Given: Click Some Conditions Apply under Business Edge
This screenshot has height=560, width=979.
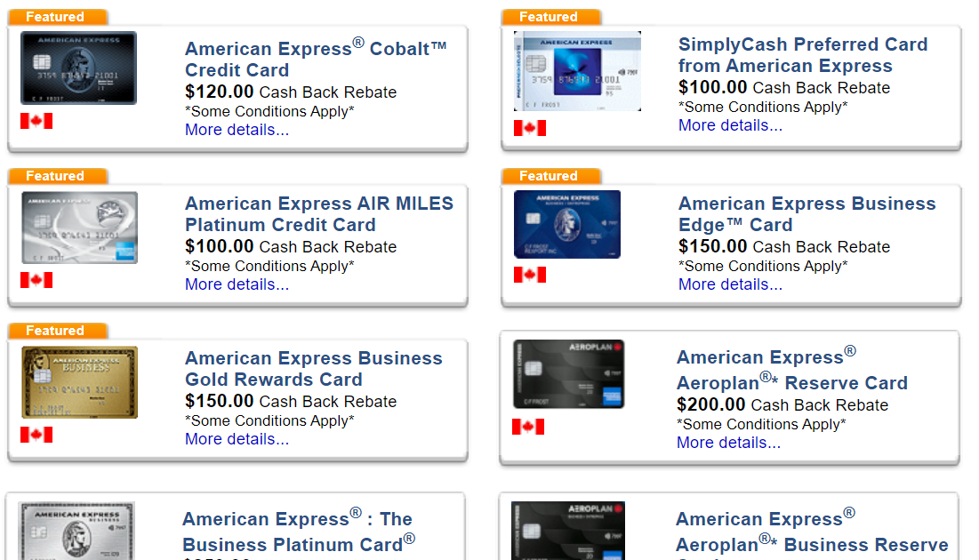Looking at the screenshot, I should tap(763, 267).
